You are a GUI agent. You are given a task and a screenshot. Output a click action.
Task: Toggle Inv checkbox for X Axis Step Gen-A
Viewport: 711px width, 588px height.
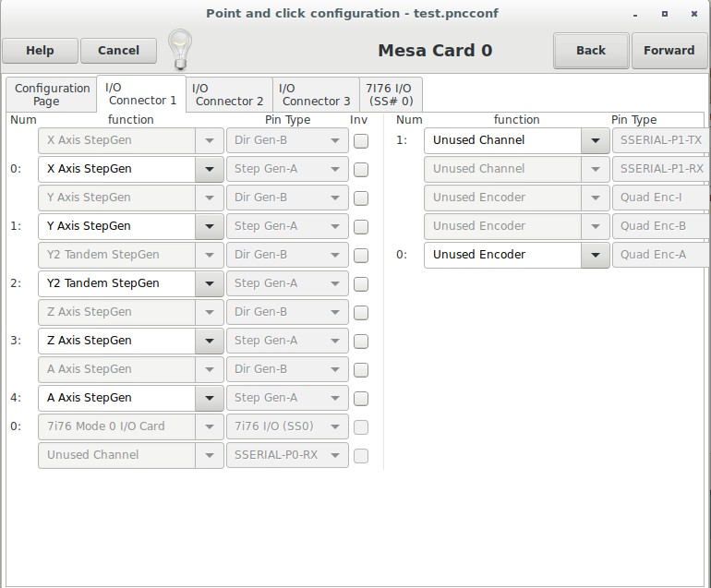coord(361,170)
